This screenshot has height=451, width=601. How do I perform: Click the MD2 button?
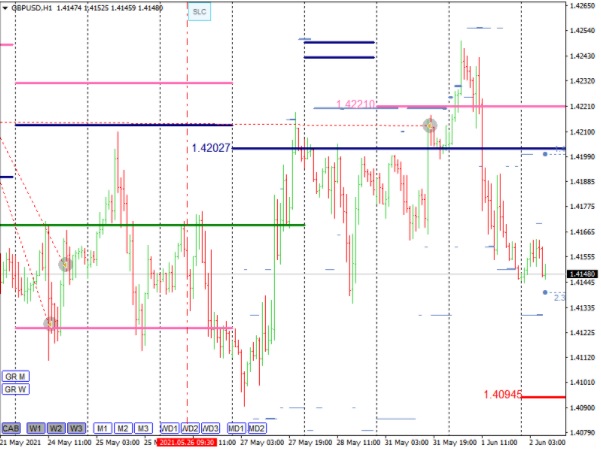point(257,428)
